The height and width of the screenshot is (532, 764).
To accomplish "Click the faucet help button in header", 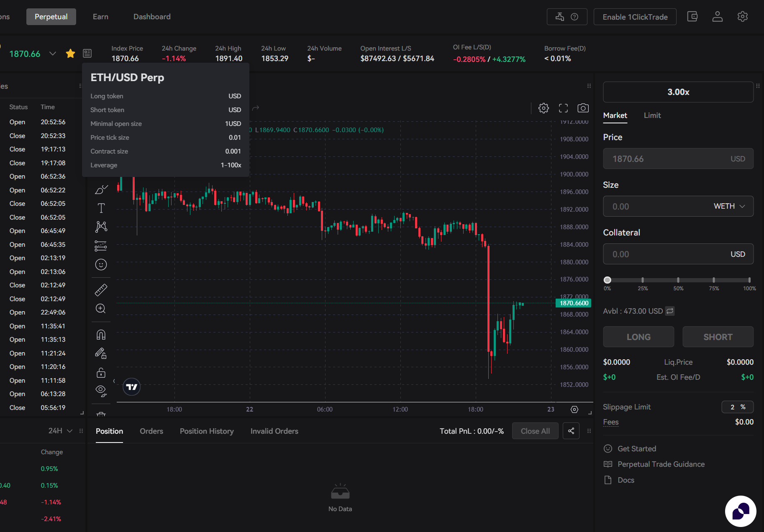I will (567, 17).
